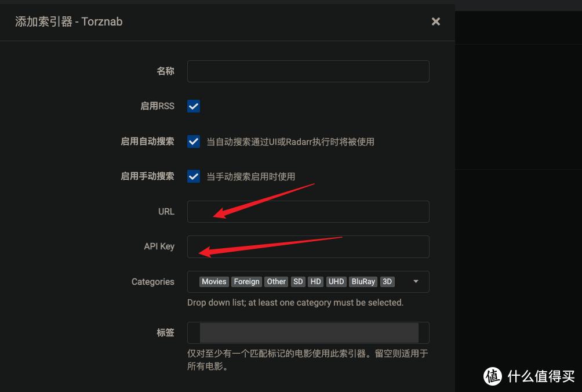Open the Categories dropdown list
The height and width of the screenshot is (392, 582).
coord(308,281)
